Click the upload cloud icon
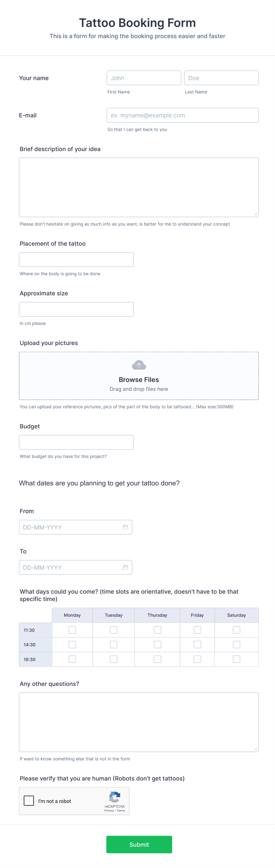The height and width of the screenshot is (868, 275). (138, 365)
